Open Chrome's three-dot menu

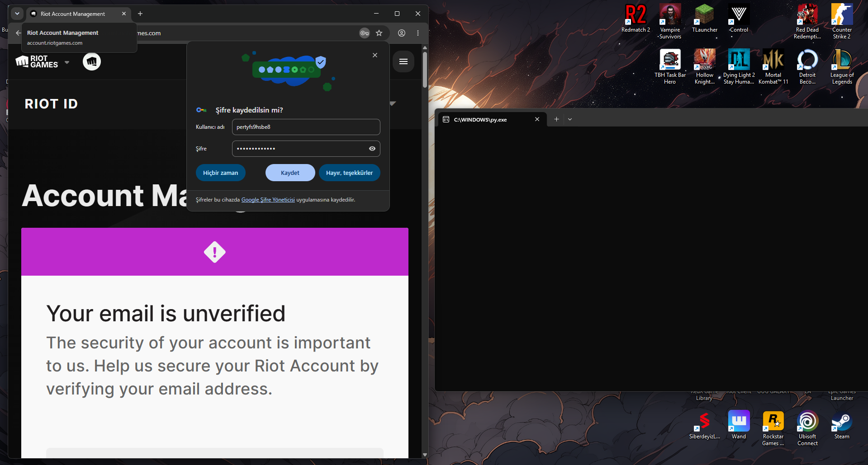point(418,33)
